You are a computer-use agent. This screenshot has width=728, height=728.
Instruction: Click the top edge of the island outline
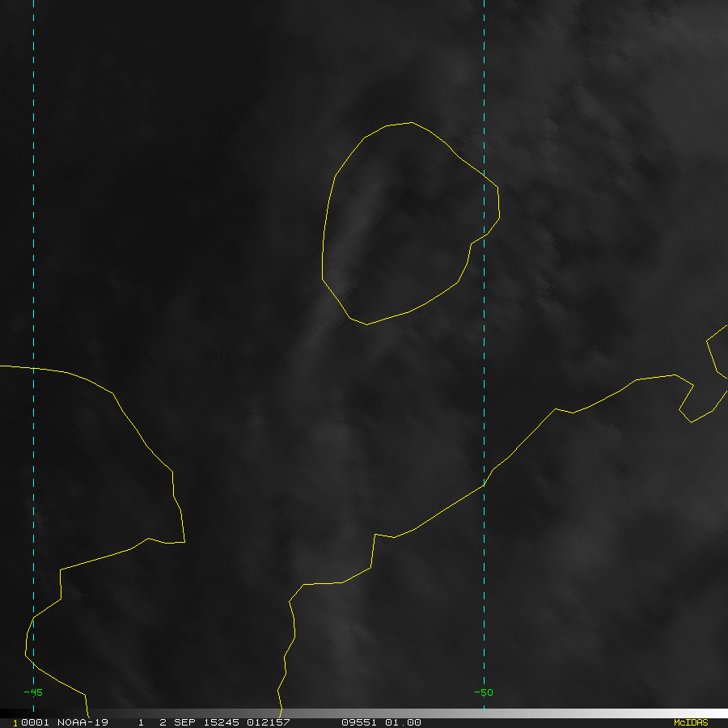pos(400,124)
